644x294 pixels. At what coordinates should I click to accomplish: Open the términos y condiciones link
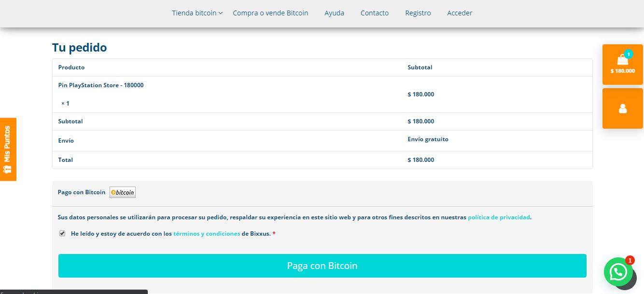coord(207,234)
